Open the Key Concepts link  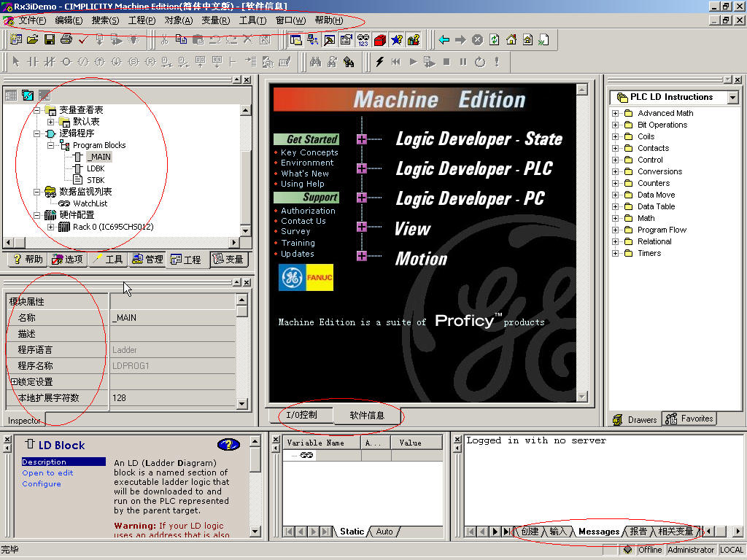point(309,152)
